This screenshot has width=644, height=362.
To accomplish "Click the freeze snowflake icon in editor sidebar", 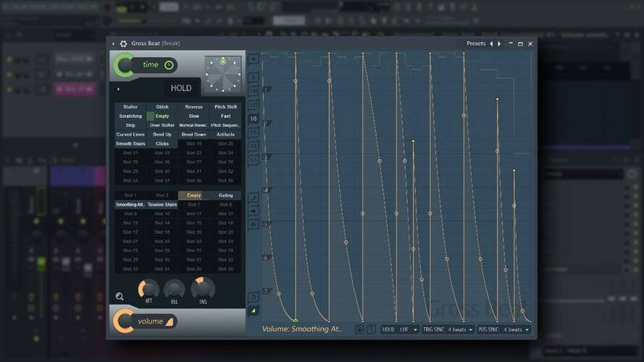I will coord(254,224).
